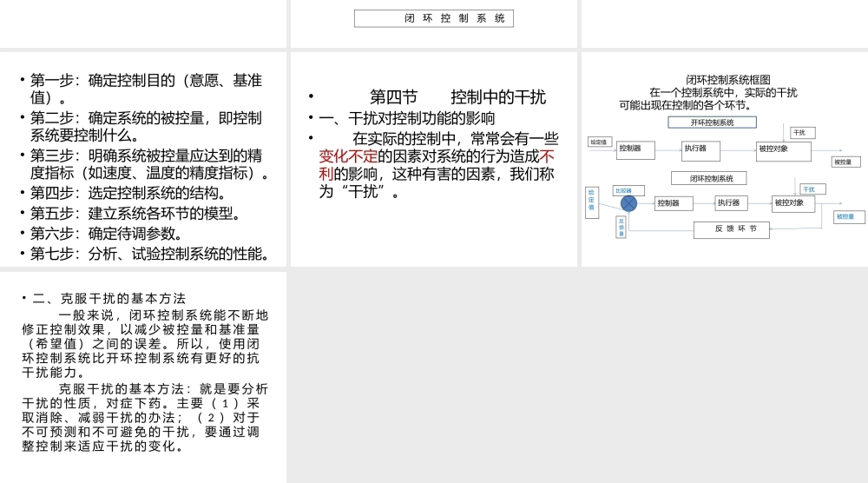Click the caption line 可能出现在控制的各个环节。
The width and height of the screenshot is (868, 483).
coord(685,105)
